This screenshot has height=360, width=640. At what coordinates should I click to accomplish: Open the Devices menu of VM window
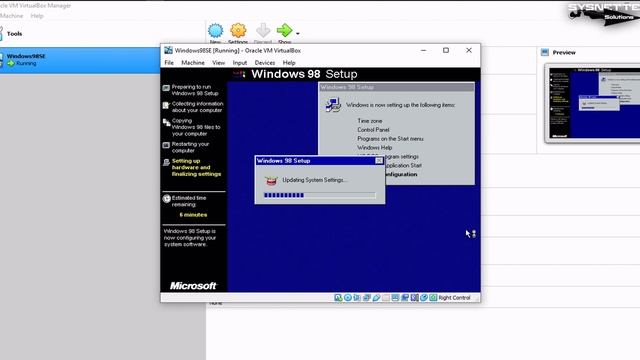(264, 63)
